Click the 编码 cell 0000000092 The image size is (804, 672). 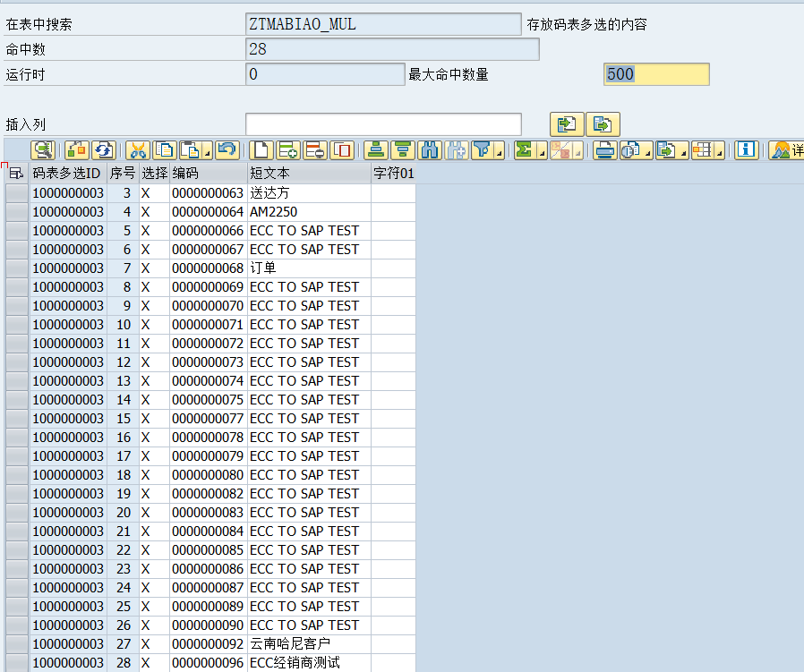tap(209, 644)
